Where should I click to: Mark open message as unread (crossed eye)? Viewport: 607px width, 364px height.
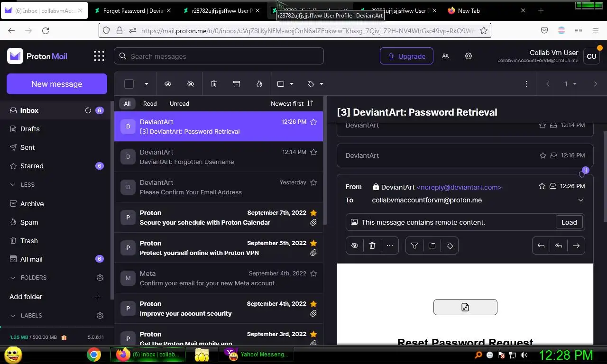click(355, 246)
